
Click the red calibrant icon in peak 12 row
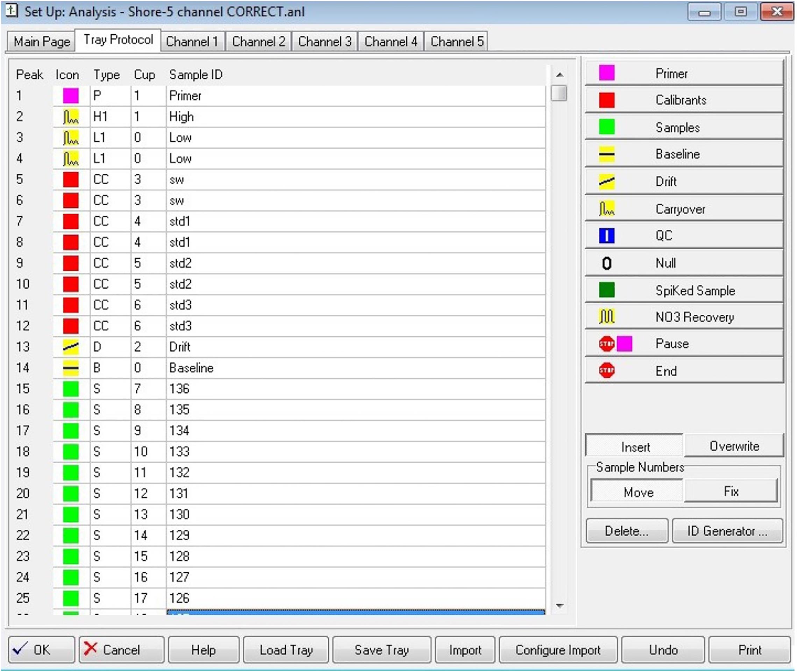(x=71, y=326)
